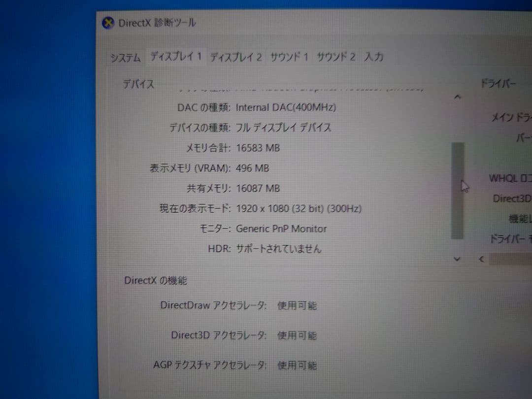The width and height of the screenshot is (532, 399).
Task: Select the 1920 x 1080 display mode value
Action: click(x=299, y=208)
